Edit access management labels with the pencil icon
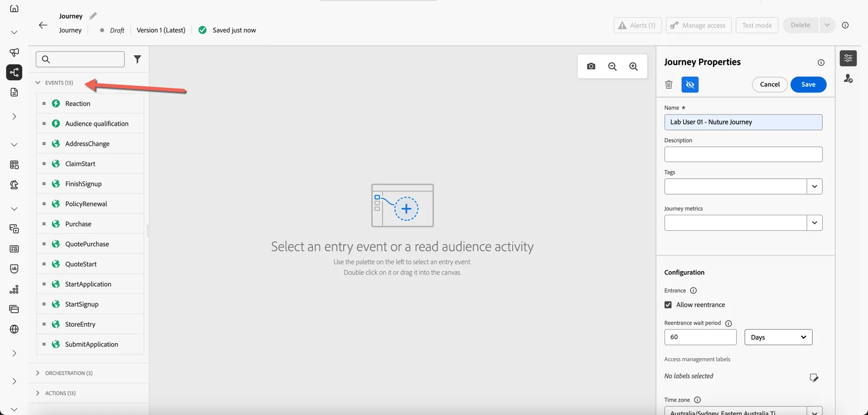The width and height of the screenshot is (868, 415). point(814,378)
